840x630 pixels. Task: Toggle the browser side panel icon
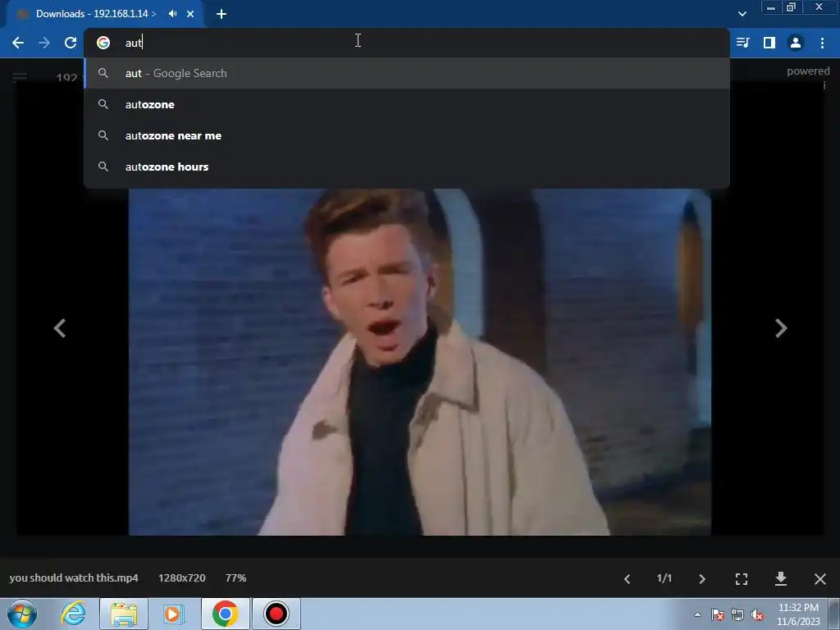click(x=769, y=43)
